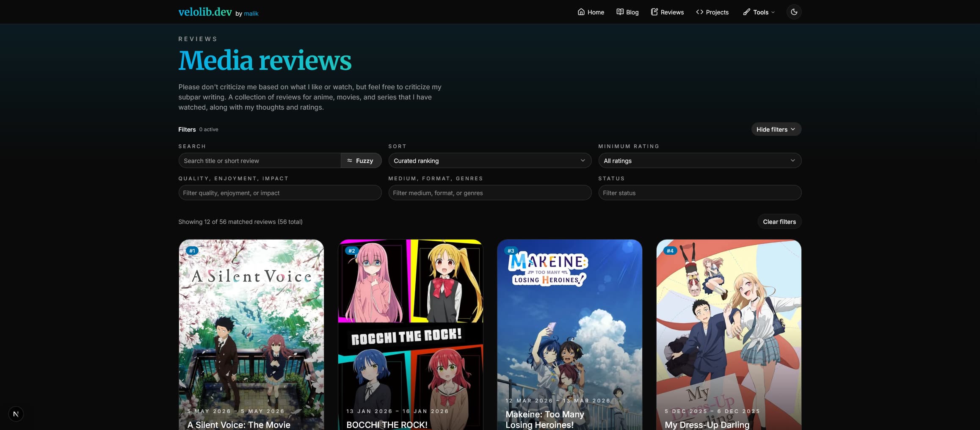
Task: Open the Tools dropdown menu
Action: tap(759, 12)
